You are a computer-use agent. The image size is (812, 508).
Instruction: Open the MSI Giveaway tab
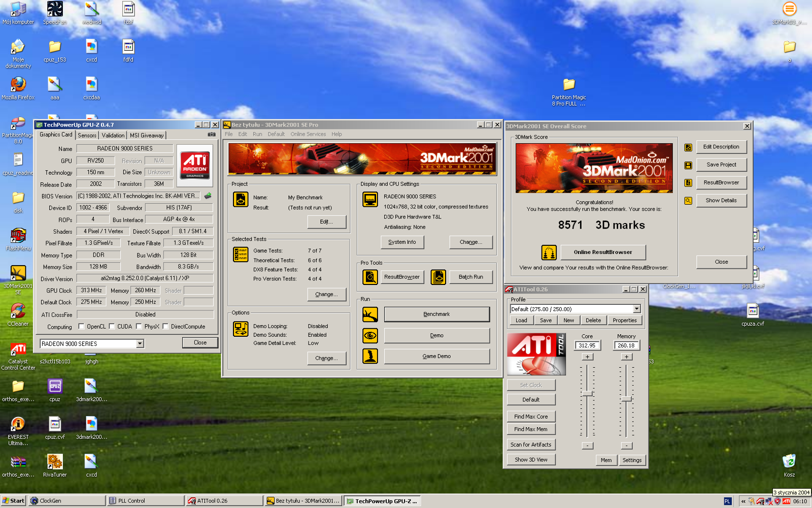point(147,135)
